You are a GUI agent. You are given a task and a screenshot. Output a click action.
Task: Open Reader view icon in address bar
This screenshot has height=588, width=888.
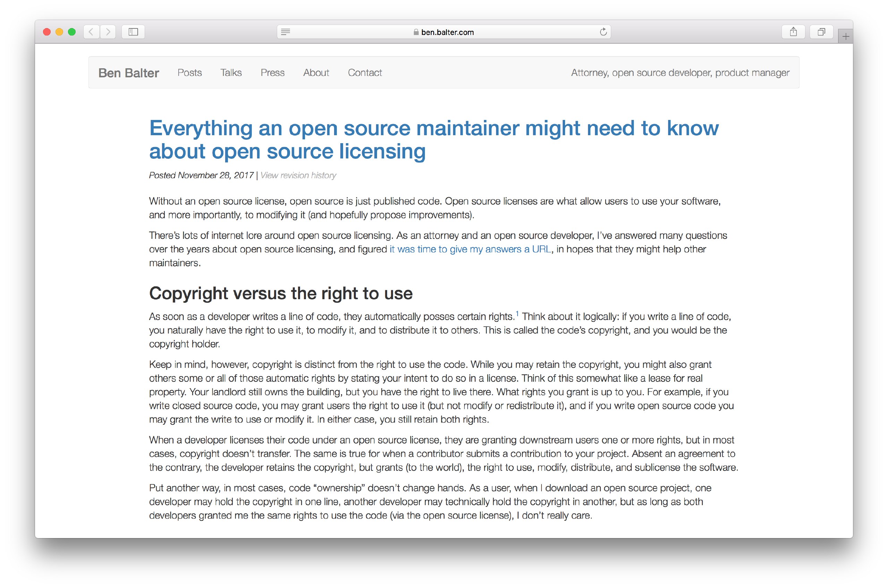285,32
